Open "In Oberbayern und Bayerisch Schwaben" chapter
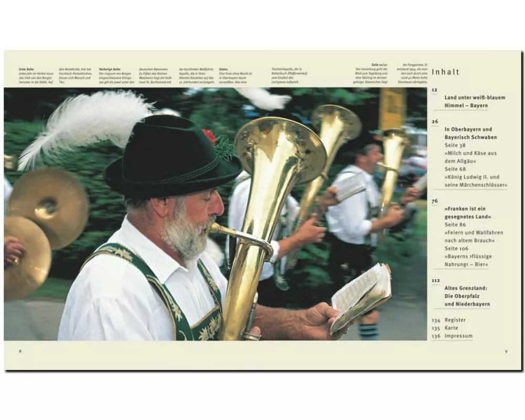 point(471,133)
